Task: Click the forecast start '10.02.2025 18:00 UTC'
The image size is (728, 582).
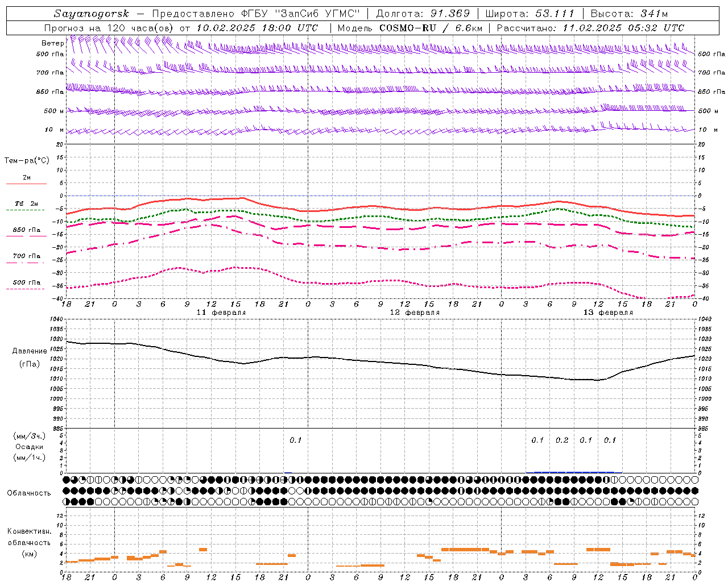Action: [257, 28]
